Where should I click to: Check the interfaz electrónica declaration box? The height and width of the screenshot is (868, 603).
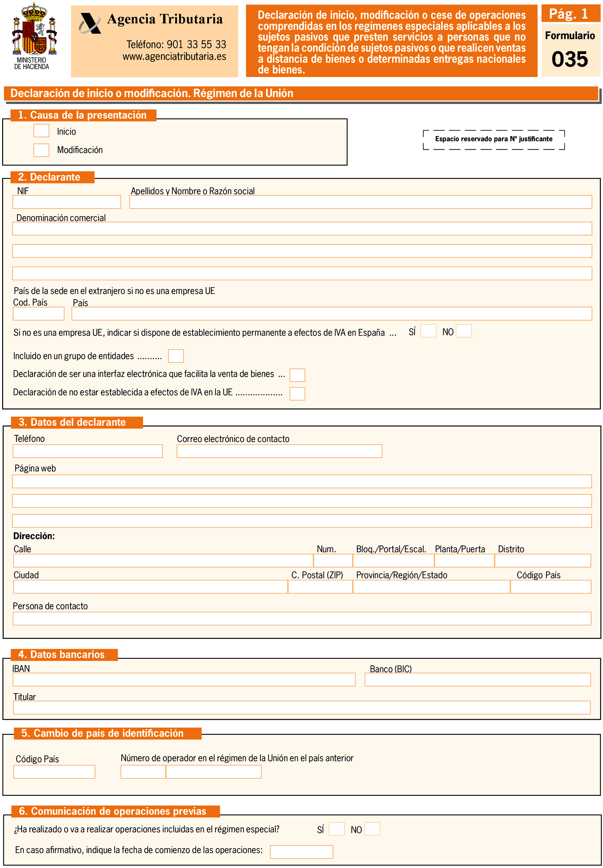297,375
